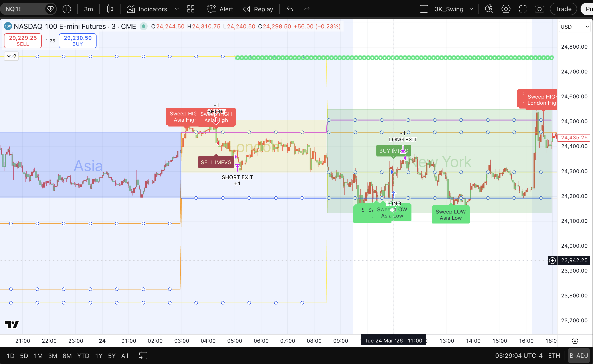Change the 3m chart interval
Screen dimensions: 593x364
88,9
